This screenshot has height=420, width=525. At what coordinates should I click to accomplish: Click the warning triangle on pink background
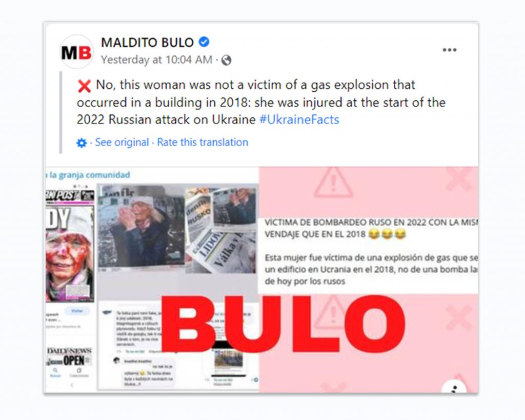point(333,183)
